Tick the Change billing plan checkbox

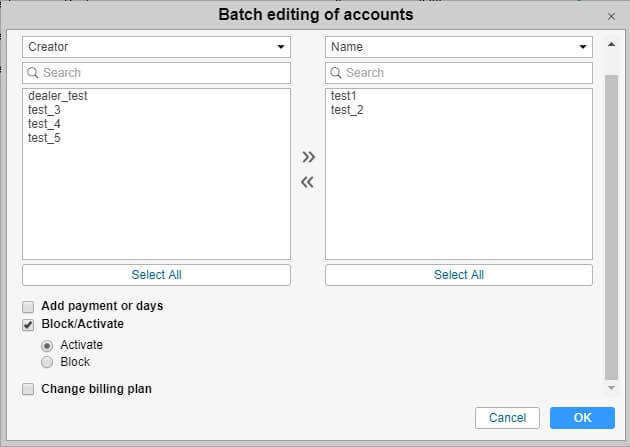point(28,389)
